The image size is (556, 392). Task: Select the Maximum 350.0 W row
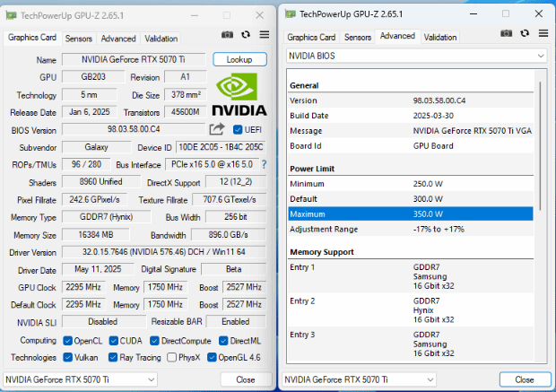pyautogui.click(x=411, y=213)
